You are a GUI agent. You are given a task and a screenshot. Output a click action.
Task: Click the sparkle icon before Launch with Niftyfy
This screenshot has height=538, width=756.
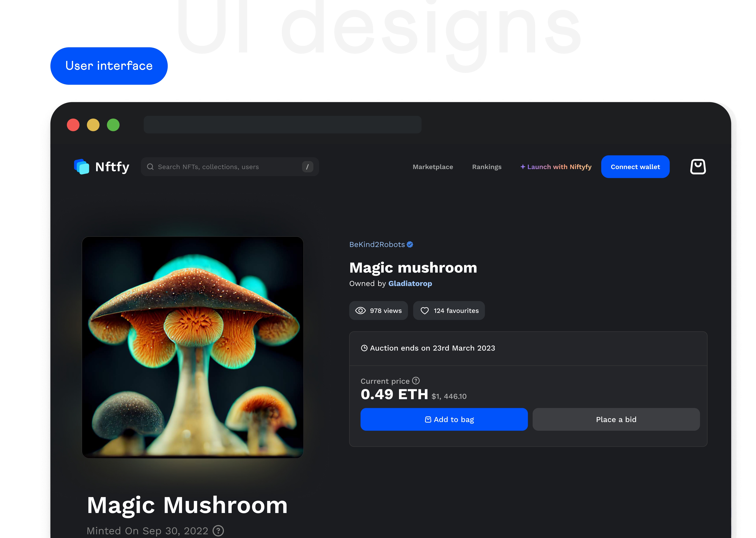523,167
